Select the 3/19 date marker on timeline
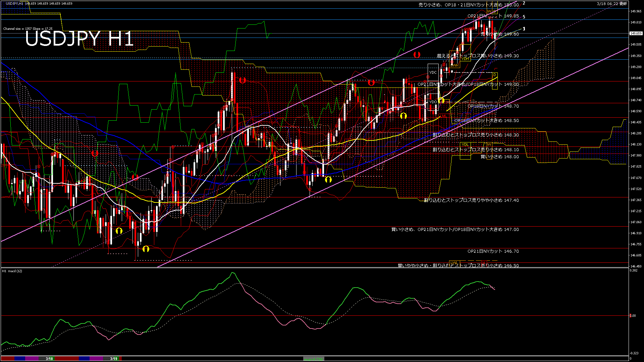 pyautogui.click(x=114, y=359)
